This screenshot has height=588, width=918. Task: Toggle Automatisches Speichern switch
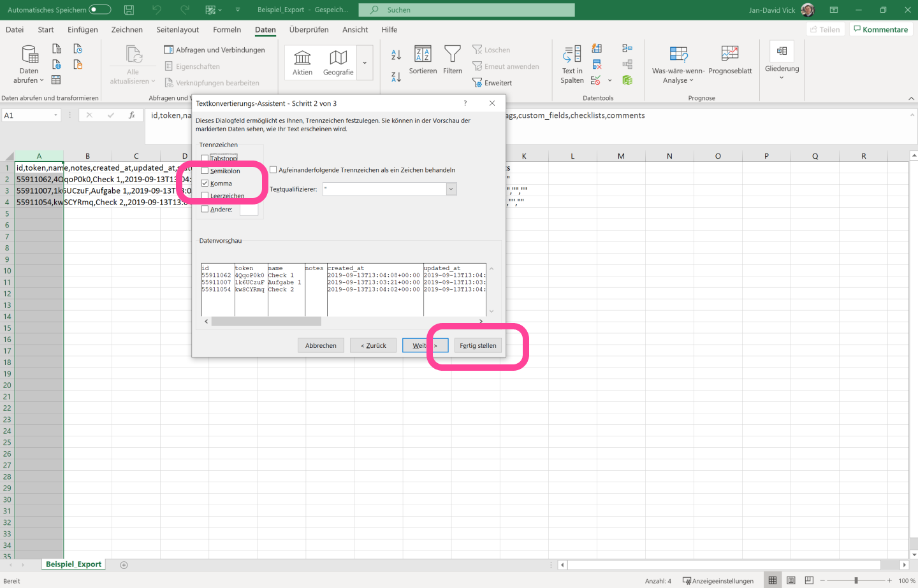[100, 10]
